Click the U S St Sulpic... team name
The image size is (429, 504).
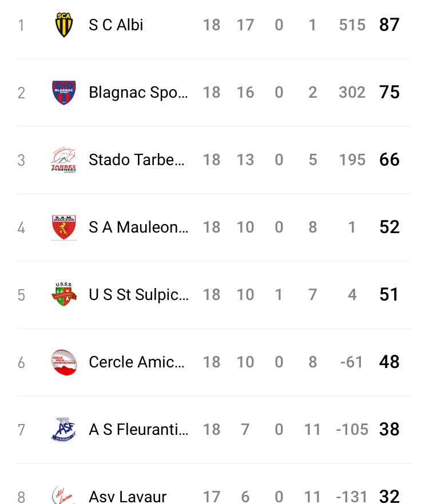138,295
